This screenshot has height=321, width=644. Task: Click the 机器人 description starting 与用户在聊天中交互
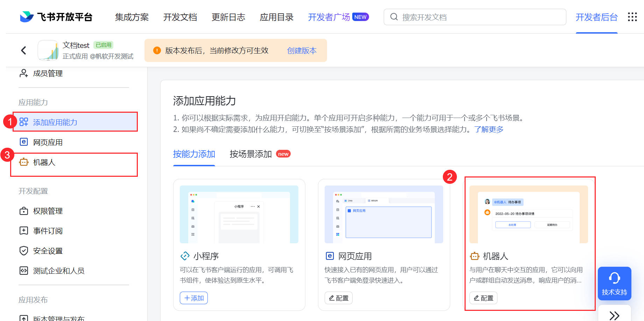point(526,275)
